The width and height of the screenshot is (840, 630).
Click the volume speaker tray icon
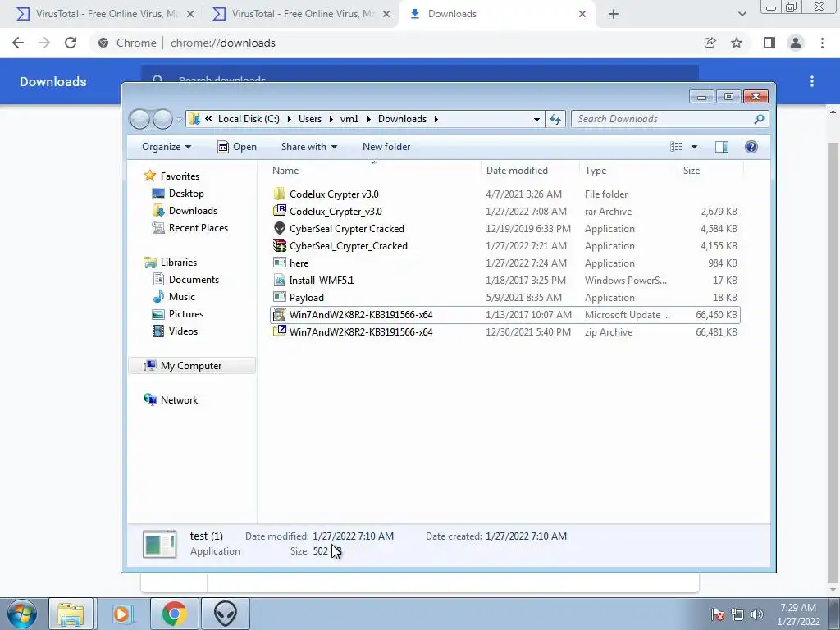756,614
